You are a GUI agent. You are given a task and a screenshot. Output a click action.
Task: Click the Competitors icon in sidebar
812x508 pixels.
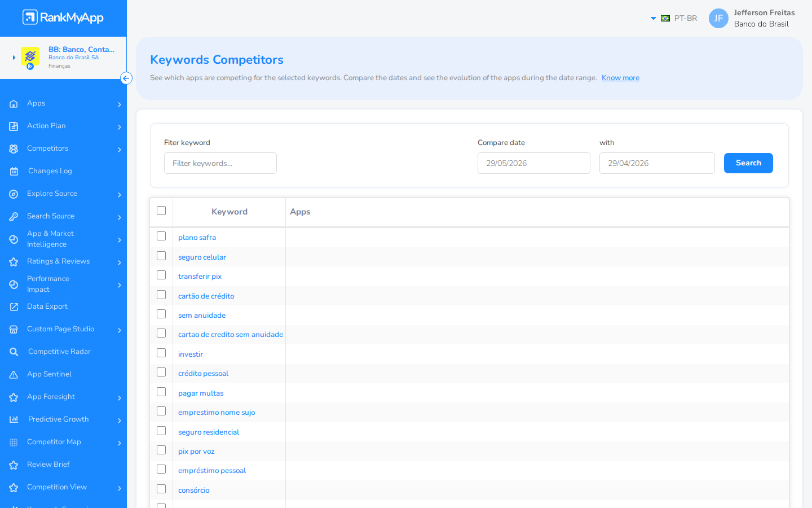pyautogui.click(x=14, y=149)
